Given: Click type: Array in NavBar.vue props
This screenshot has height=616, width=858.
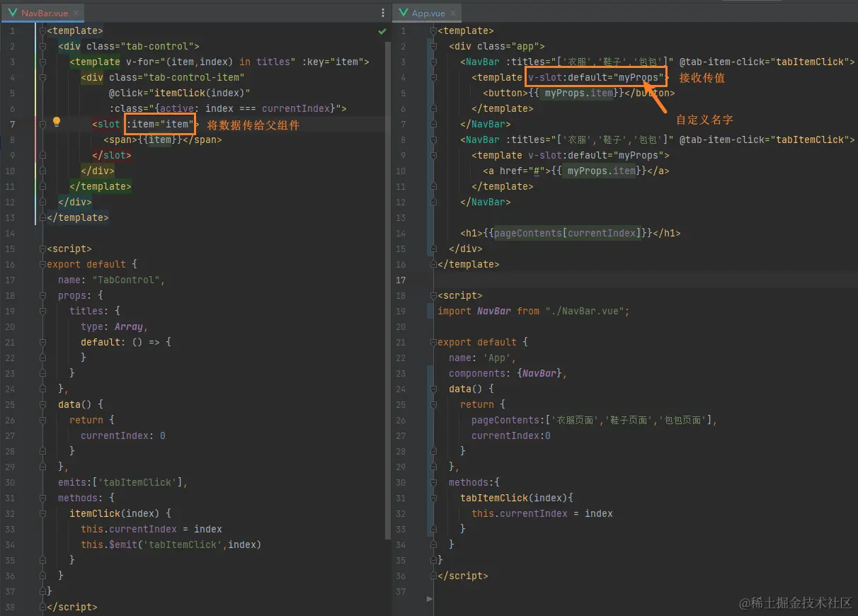Looking at the screenshot, I should tap(114, 327).
